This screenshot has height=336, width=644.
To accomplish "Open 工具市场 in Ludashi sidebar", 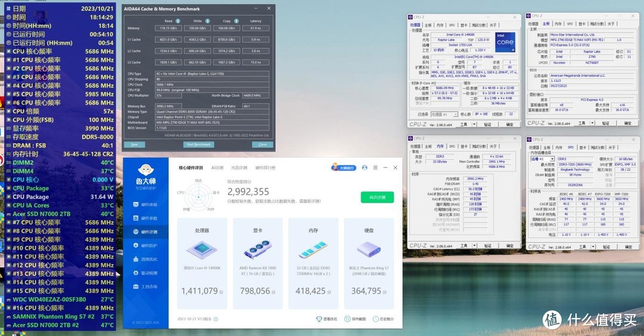I will [145, 287].
